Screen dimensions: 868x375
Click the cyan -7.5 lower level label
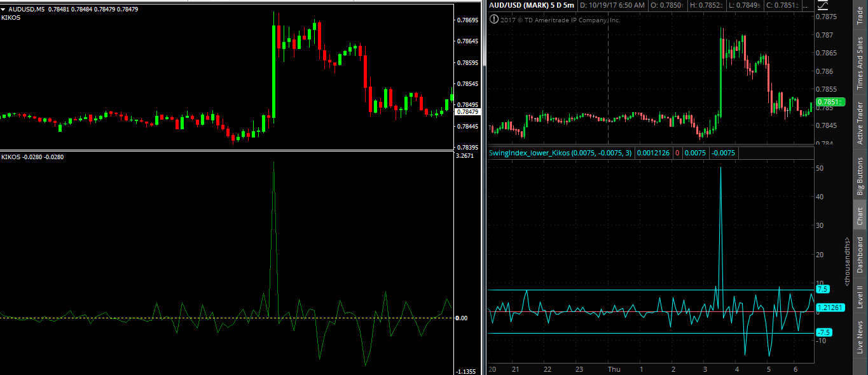(x=823, y=332)
